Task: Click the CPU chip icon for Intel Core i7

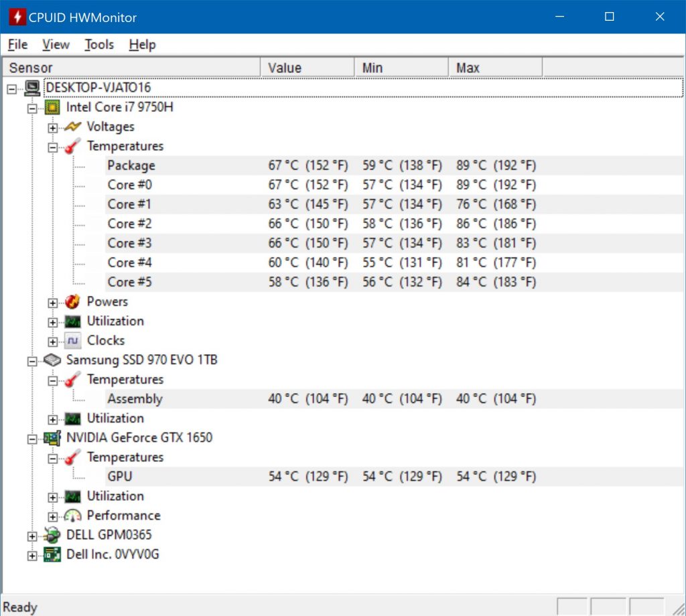Action: point(52,107)
